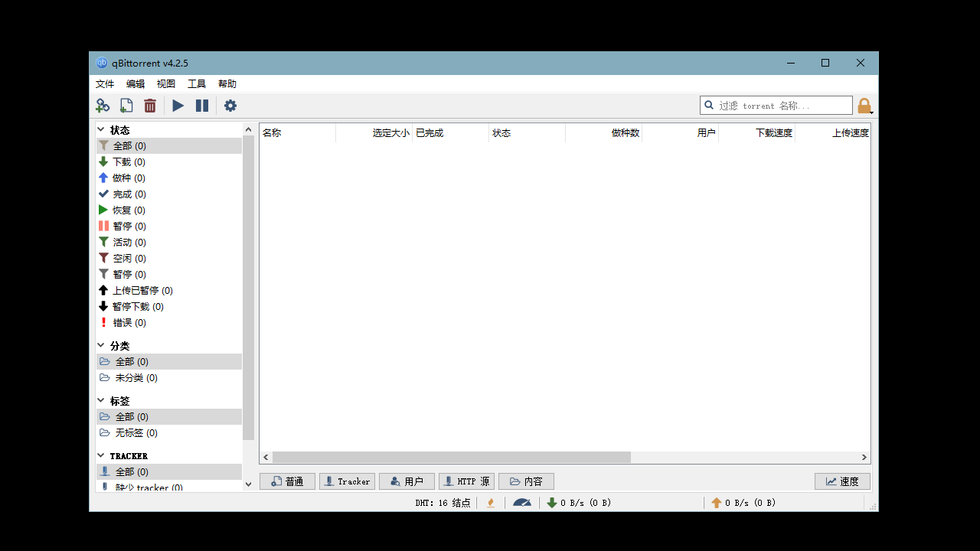Open the 工具 menu
Screen dimensions: 980x551
(197, 84)
